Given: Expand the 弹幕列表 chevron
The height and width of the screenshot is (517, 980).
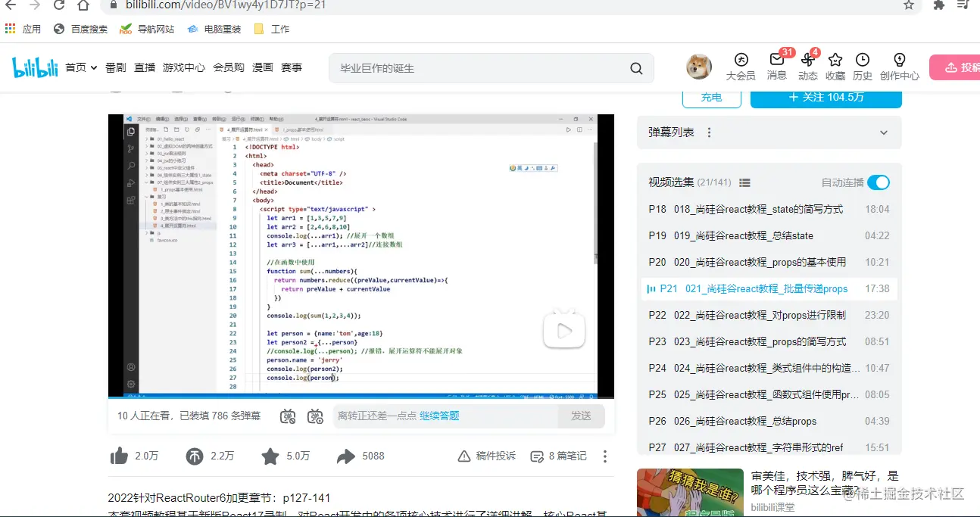Looking at the screenshot, I should point(884,132).
